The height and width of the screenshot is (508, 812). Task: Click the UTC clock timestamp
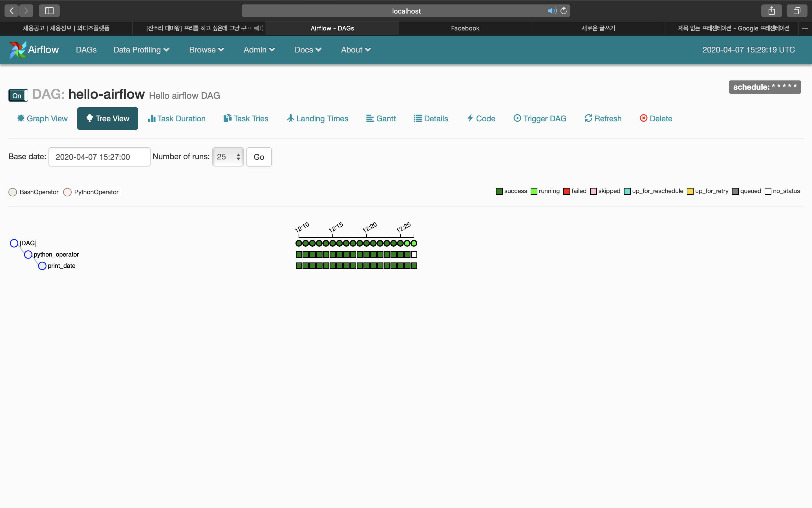(749, 50)
